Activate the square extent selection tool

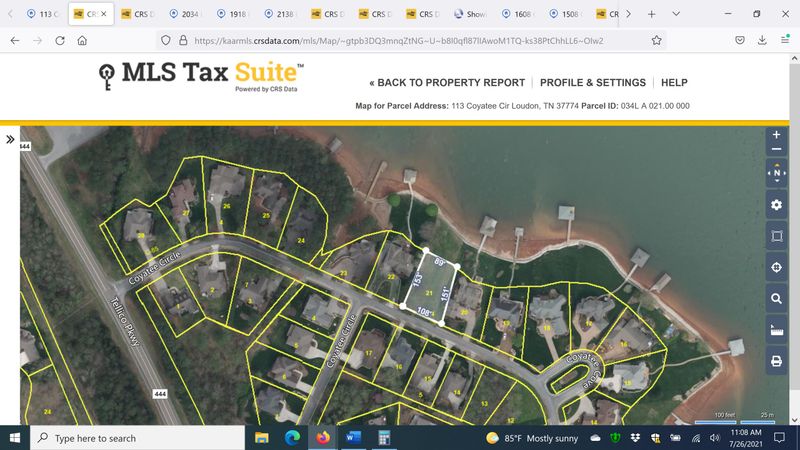[x=777, y=236]
